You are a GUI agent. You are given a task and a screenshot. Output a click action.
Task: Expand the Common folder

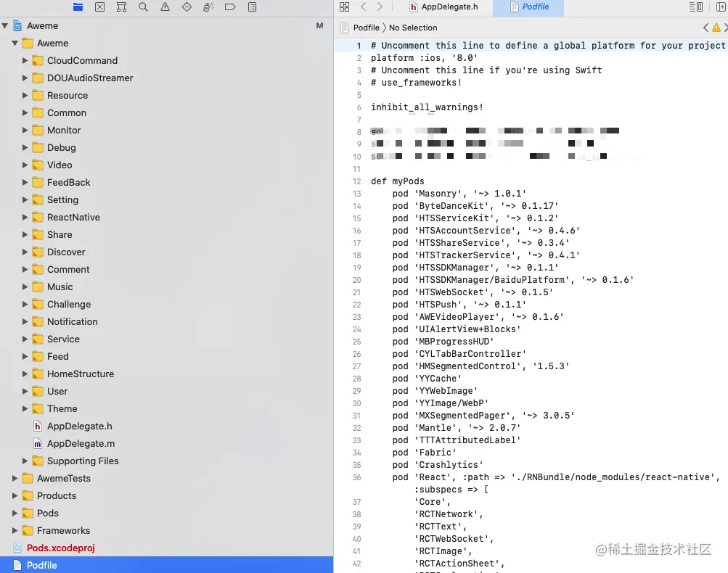point(25,112)
